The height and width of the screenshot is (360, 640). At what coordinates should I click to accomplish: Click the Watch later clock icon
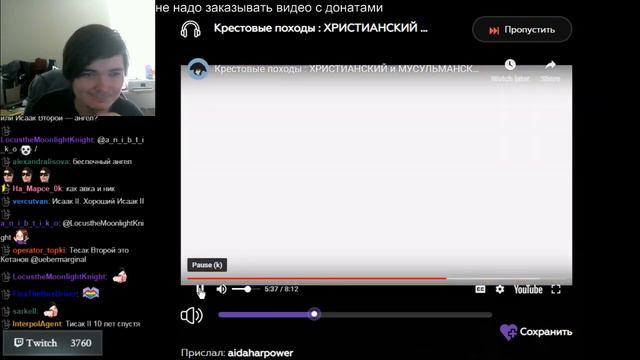(510, 64)
